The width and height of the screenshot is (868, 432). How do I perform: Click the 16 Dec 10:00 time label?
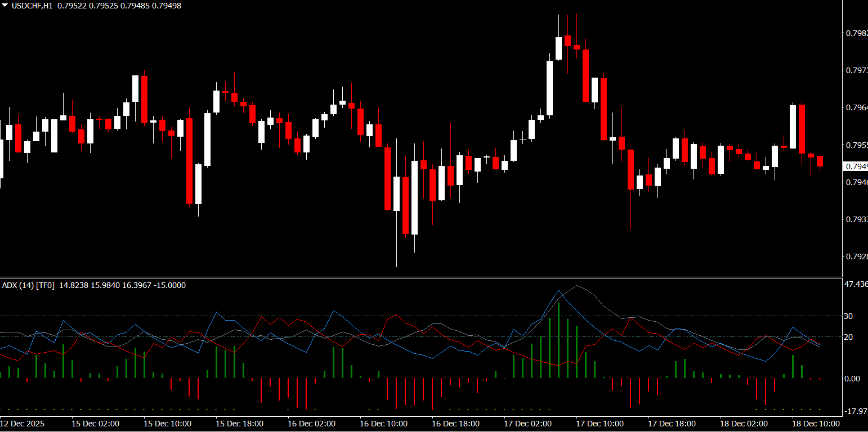(383, 424)
